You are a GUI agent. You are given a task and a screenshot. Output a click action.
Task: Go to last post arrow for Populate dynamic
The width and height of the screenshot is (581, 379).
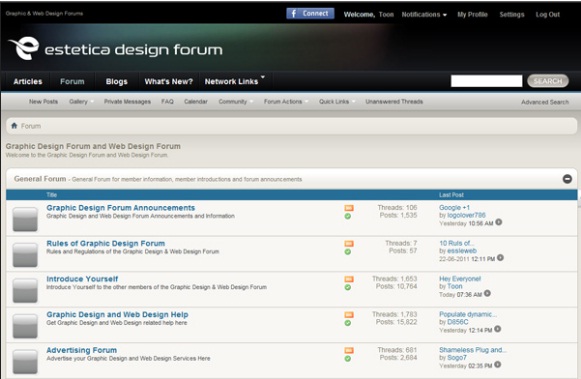498,329
